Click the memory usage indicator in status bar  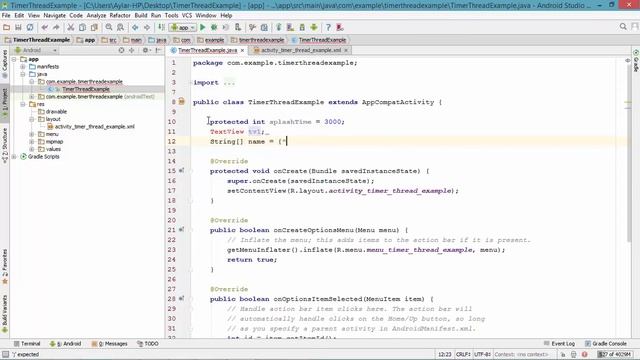pyautogui.click(x=614, y=354)
